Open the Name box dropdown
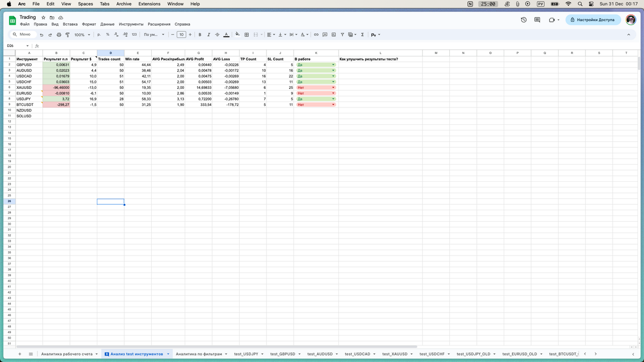The image size is (644, 362). pos(27,46)
